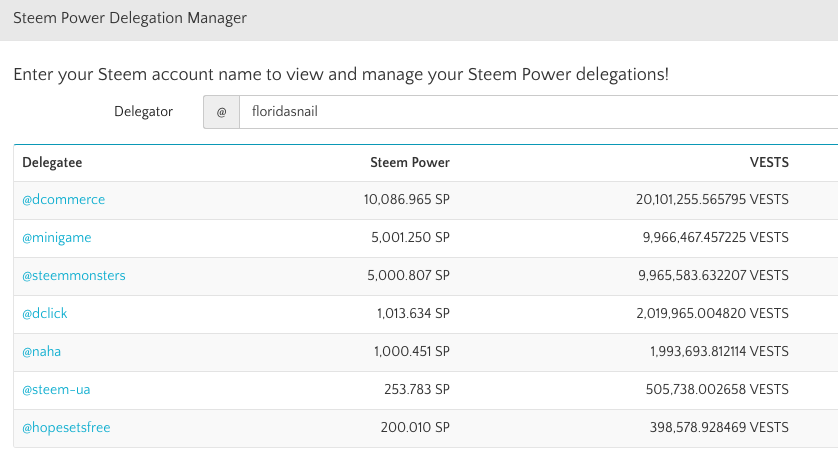Click the Delegator account name input field

pyautogui.click(x=538, y=112)
